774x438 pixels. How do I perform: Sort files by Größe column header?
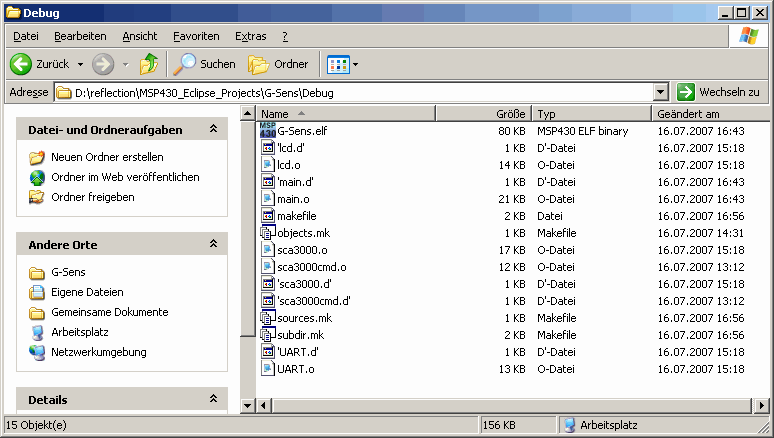[484, 114]
